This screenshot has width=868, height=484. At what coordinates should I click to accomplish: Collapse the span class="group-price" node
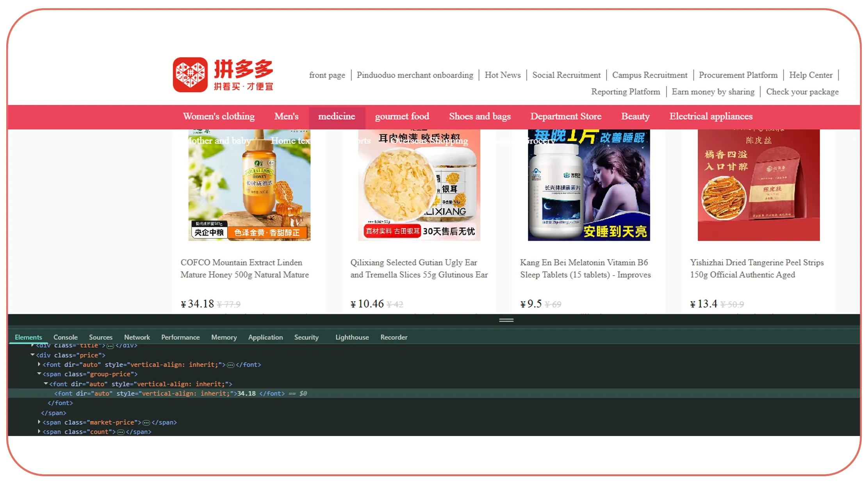click(x=39, y=374)
